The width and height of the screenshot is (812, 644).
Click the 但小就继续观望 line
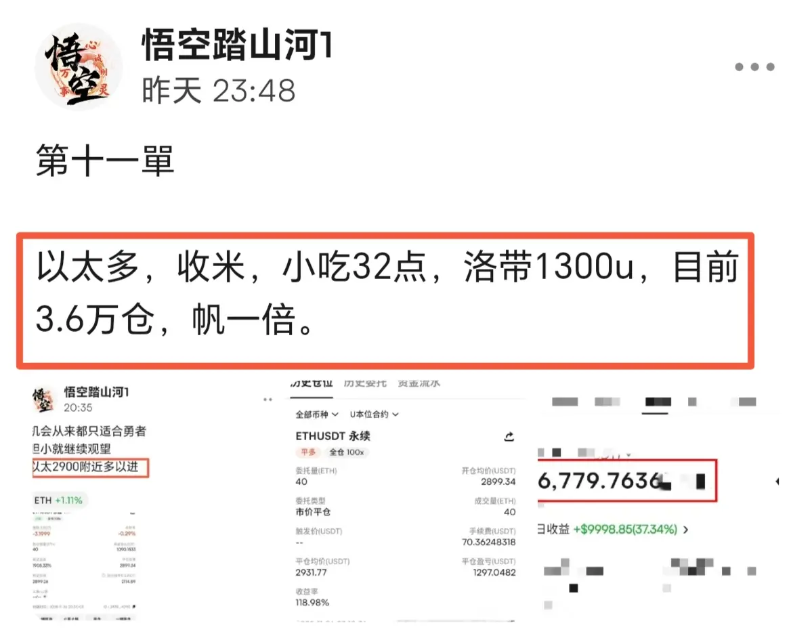(x=72, y=449)
